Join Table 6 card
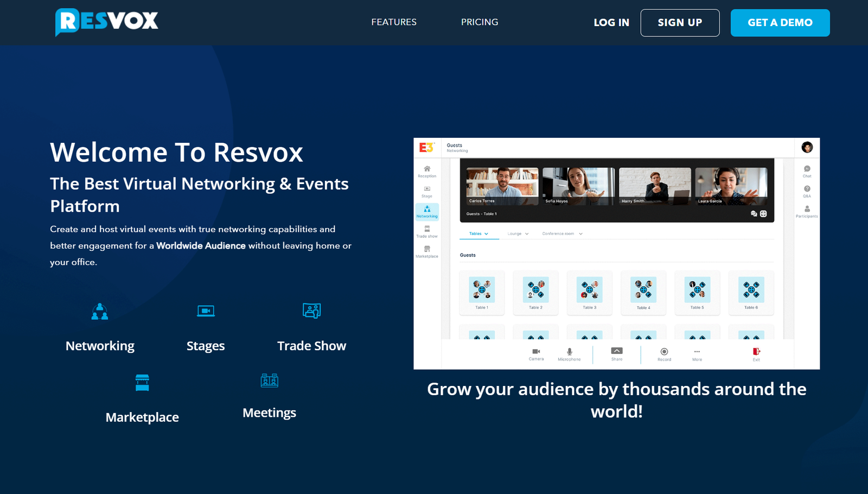 (x=751, y=293)
